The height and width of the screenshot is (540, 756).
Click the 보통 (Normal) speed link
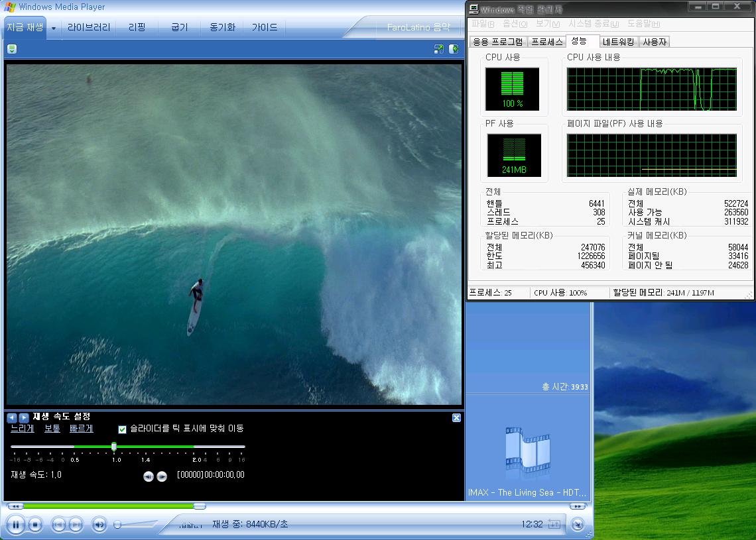[x=52, y=428]
